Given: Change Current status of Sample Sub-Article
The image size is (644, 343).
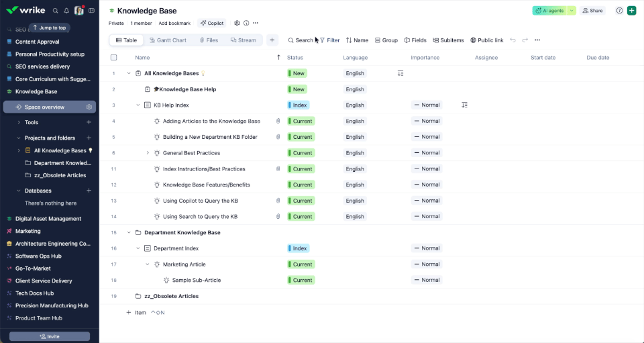Looking at the screenshot, I should (301, 280).
